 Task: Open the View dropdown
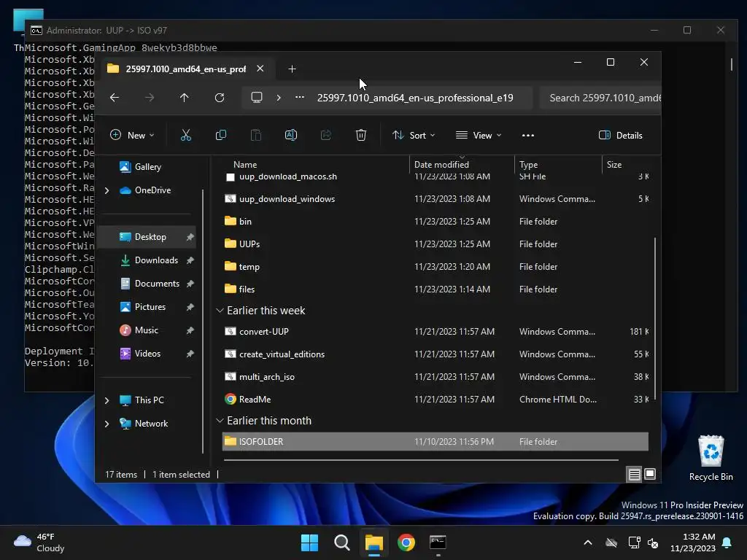coord(479,135)
